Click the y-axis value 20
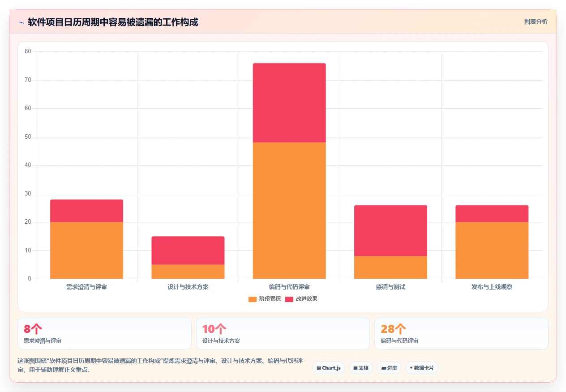The width and height of the screenshot is (566, 392). coord(28,222)
